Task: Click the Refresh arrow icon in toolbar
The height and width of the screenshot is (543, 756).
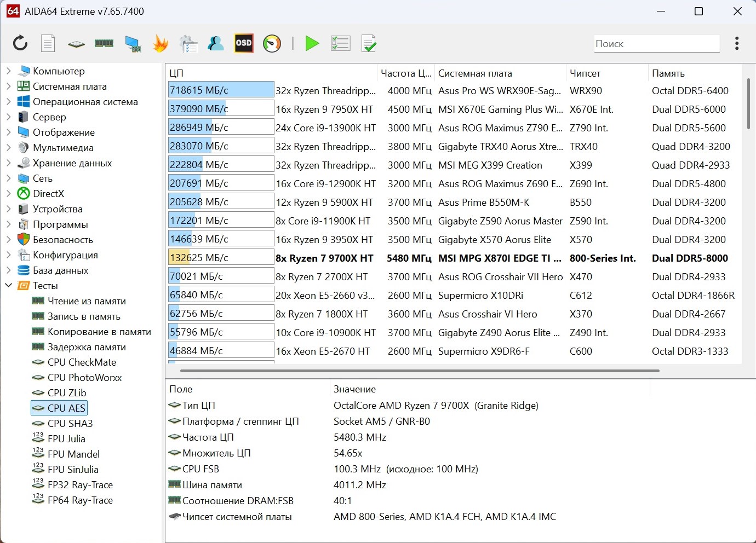Action: [20, 43]
